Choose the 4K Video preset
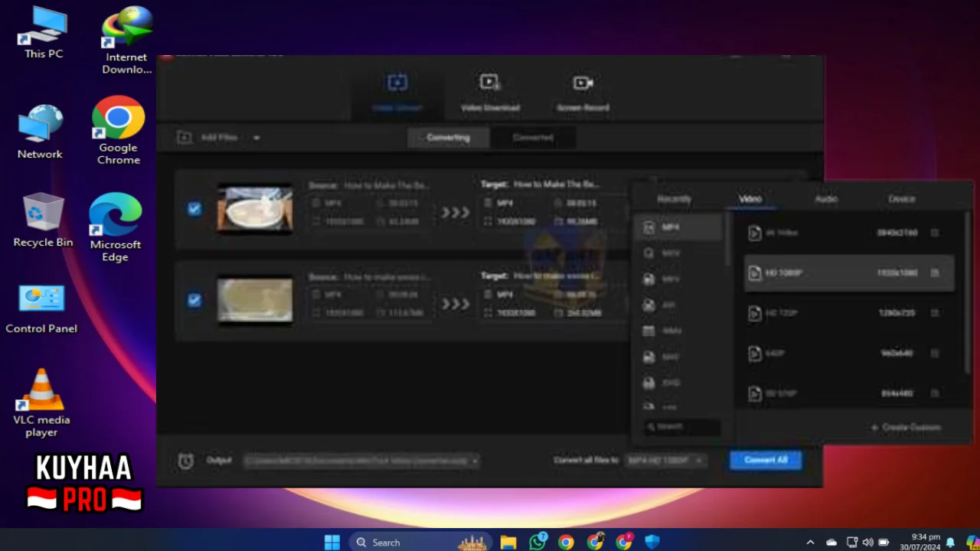980x551 pixels. click(x=849, y=233)
